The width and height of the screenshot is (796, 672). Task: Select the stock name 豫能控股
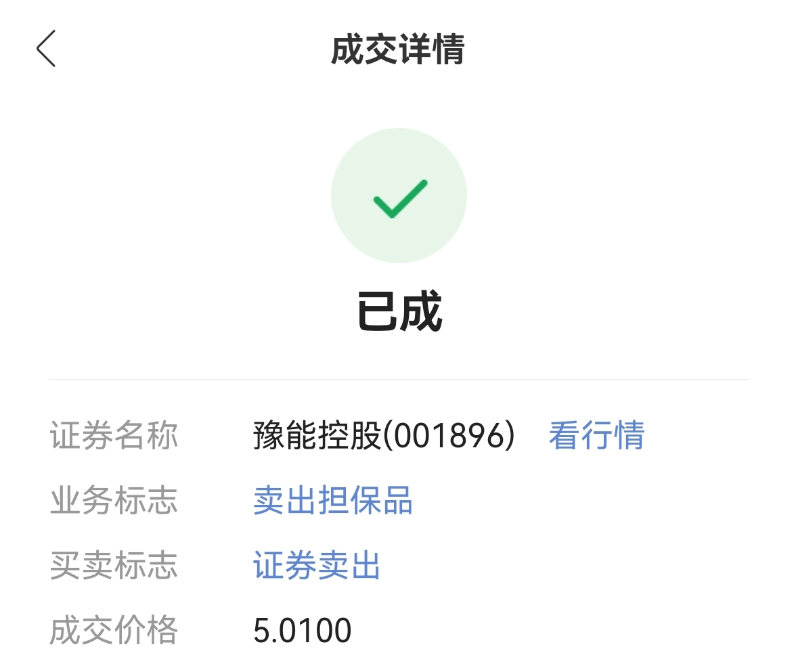click(x=317, y=435)
